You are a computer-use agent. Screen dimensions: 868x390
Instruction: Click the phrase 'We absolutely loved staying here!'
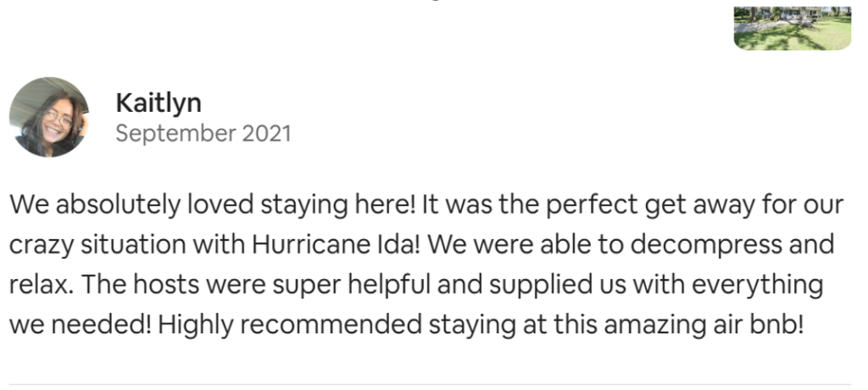pos(212,204)
